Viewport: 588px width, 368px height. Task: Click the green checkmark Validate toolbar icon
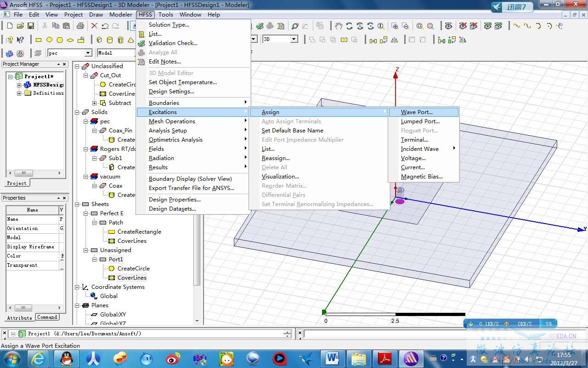(260, 26)
